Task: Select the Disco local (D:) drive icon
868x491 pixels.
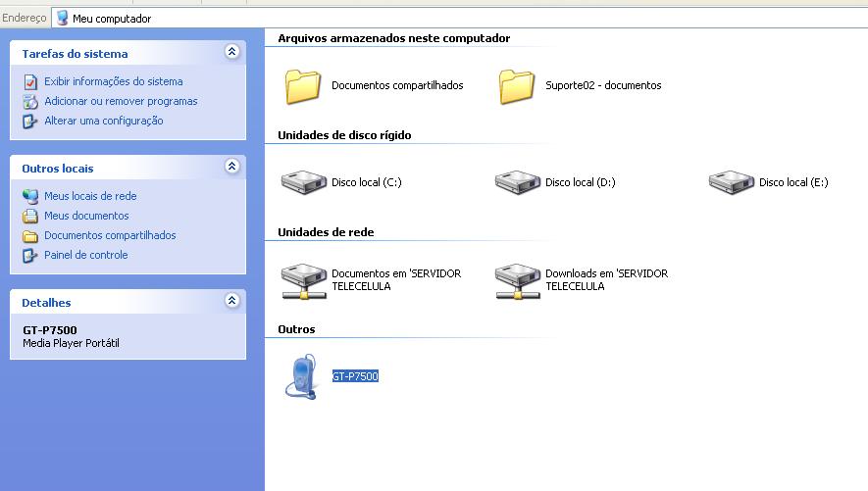Action: (517, 182)
